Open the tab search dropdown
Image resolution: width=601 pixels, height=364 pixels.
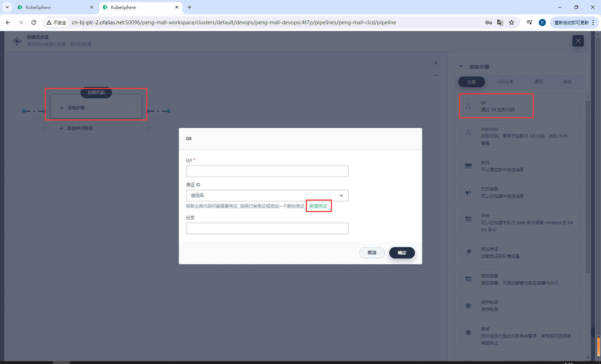tap(7, 7)
